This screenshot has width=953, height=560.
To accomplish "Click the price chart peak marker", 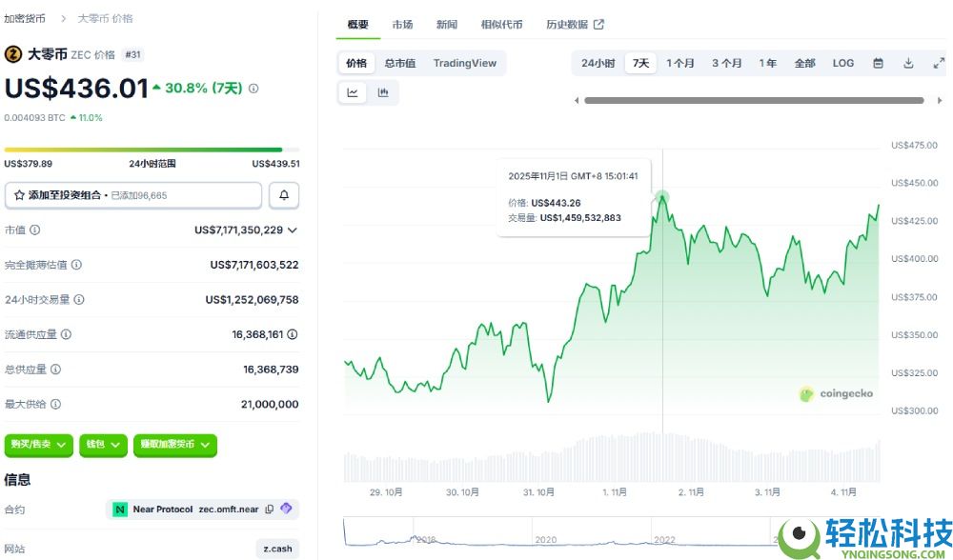I will click(x=662, y=197).
